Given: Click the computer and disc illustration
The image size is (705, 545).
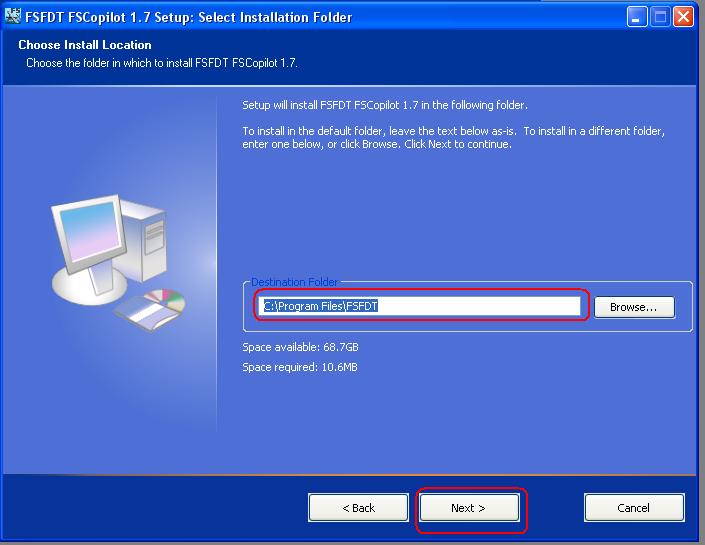Looking at the screenshot, I should click(x=118, y=262).
